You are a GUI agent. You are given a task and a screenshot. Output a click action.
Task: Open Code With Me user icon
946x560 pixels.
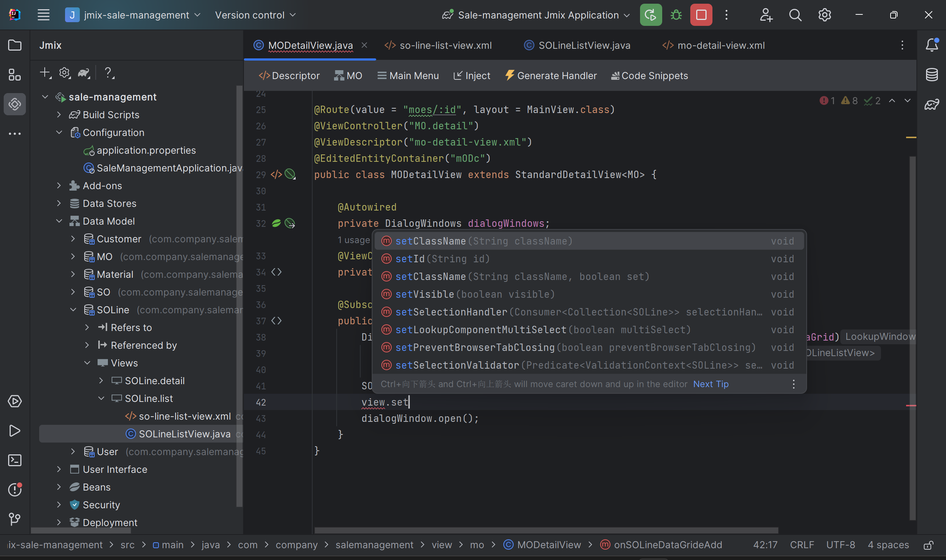click(x=766, y=15)
